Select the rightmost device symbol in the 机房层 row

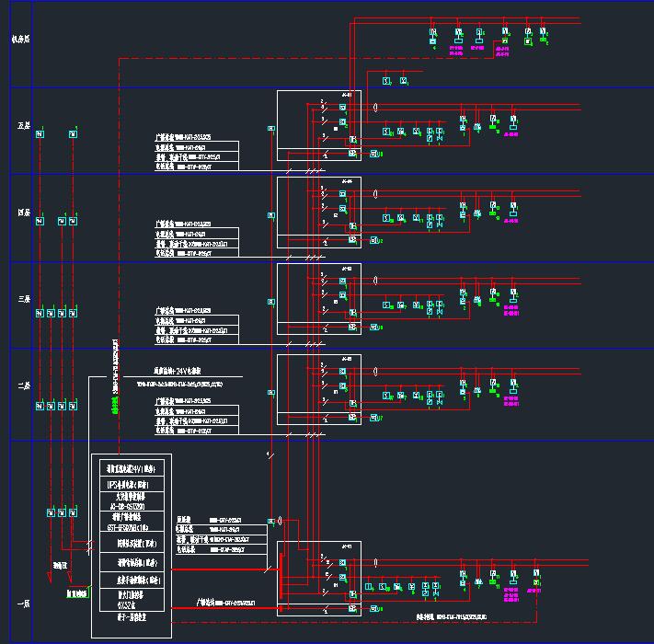tap(545, 34)
